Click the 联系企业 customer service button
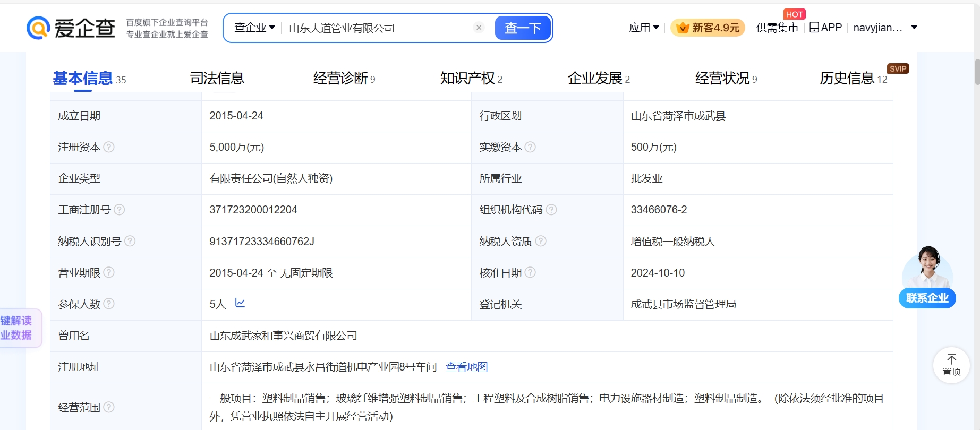This screenshot has height=430, width=980. (x=927, y=298)
